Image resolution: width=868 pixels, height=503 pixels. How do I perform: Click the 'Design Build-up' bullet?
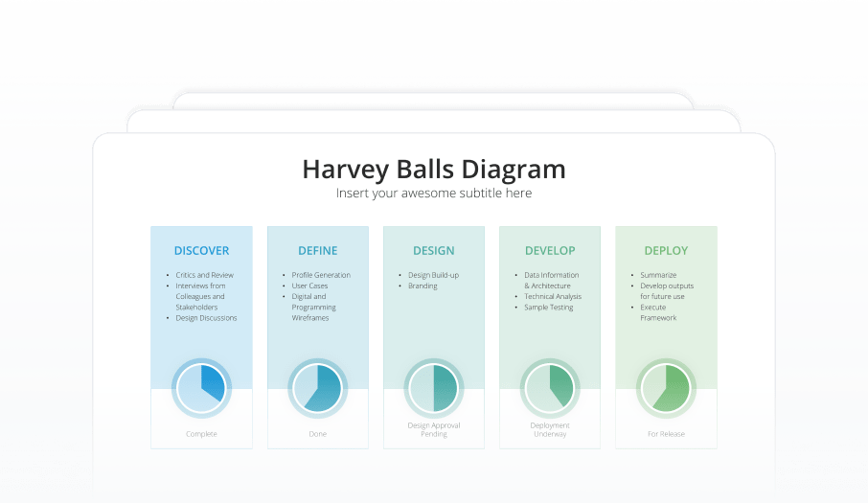433,275
